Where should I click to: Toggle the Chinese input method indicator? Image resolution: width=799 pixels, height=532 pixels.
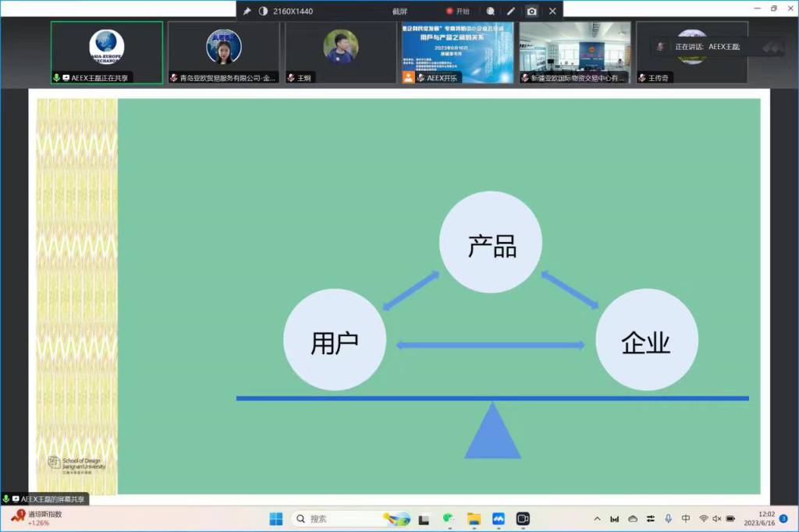tap(685, 519)
